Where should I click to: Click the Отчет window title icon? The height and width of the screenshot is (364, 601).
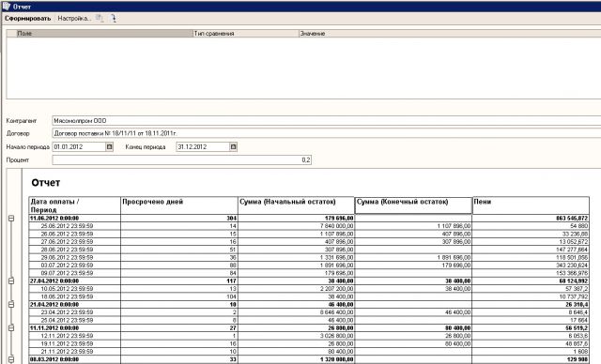coord(7,7)
